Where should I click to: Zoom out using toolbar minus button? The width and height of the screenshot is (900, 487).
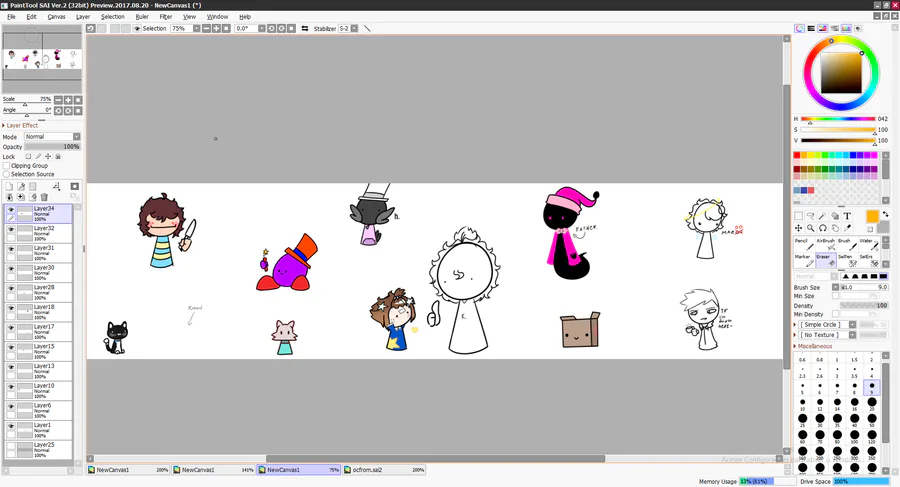tap(206, 28)
